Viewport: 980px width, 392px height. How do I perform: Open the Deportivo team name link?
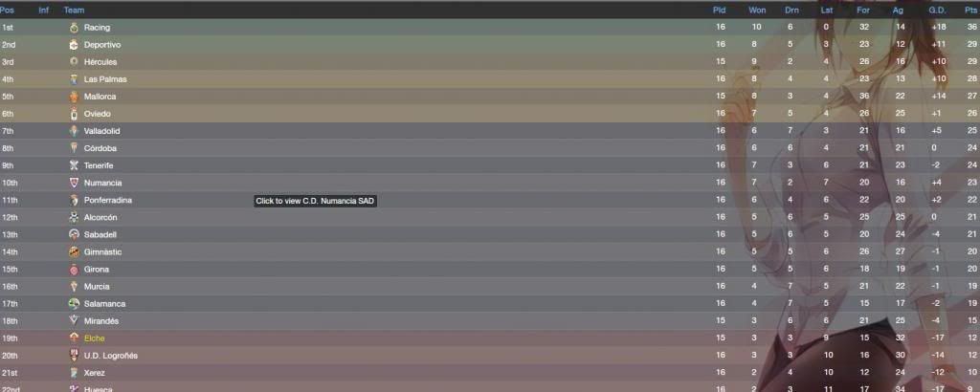102,45
